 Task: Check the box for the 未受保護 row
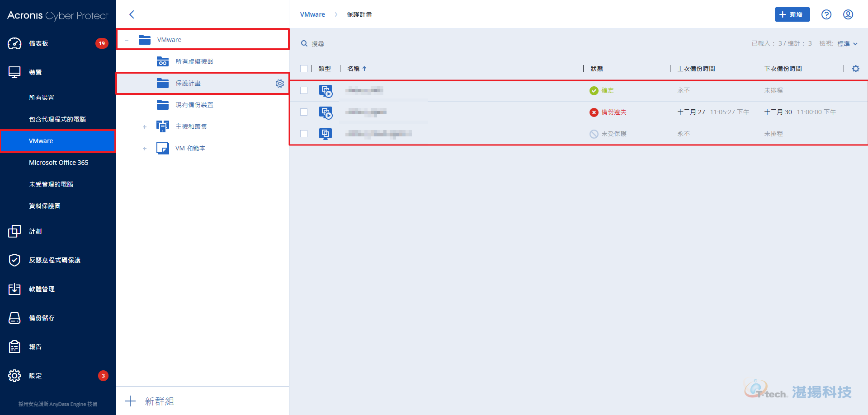[304, 134]
